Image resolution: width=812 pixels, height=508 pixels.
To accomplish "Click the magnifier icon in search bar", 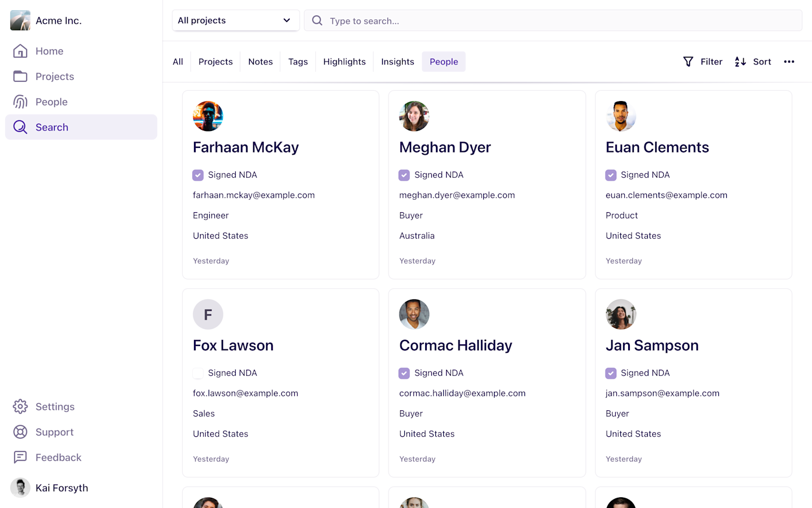I will tap(317, 20).
